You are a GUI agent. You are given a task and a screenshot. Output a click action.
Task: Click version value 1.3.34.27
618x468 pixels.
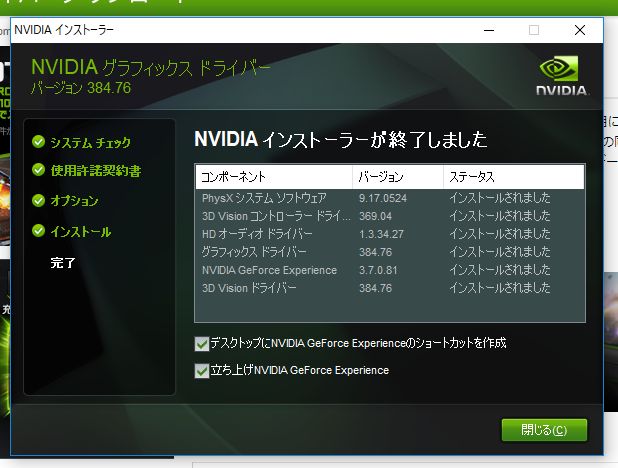pyautogui.click(x=381, y=234)
